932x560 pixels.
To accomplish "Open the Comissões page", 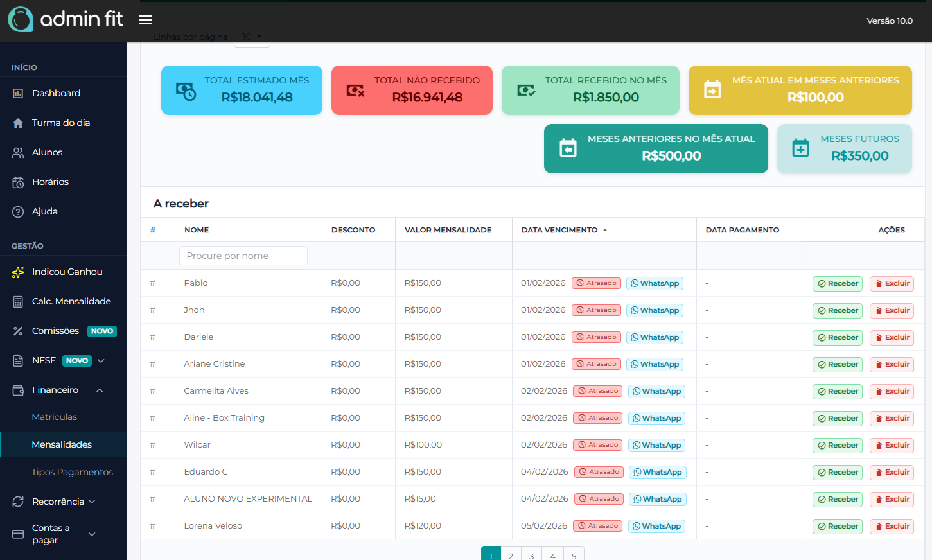I will click(x=55, y=331).
